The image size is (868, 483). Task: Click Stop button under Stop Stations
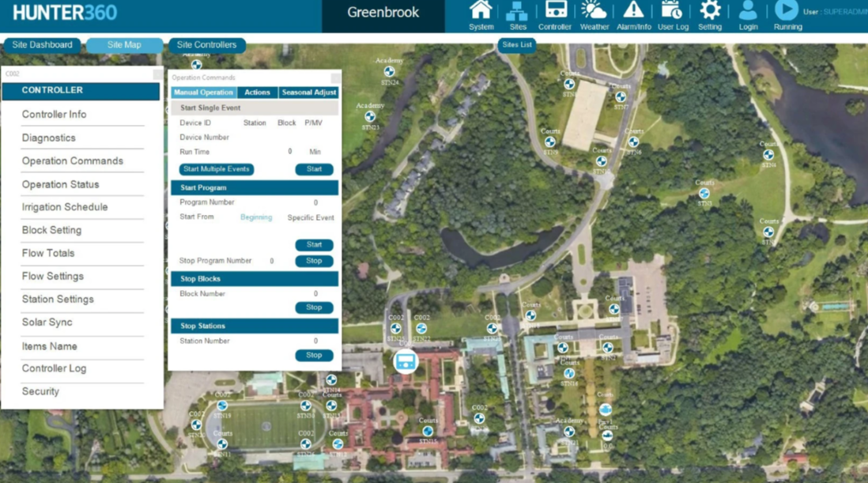pyautogui.click(x=314, y=355)
